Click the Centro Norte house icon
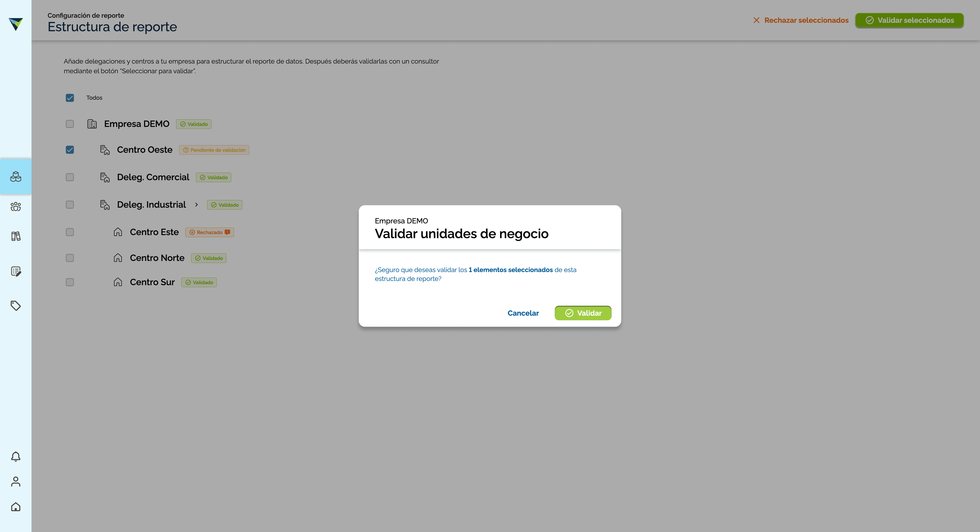980x532 pixels. pyautogui.click(x=118, y=258)
